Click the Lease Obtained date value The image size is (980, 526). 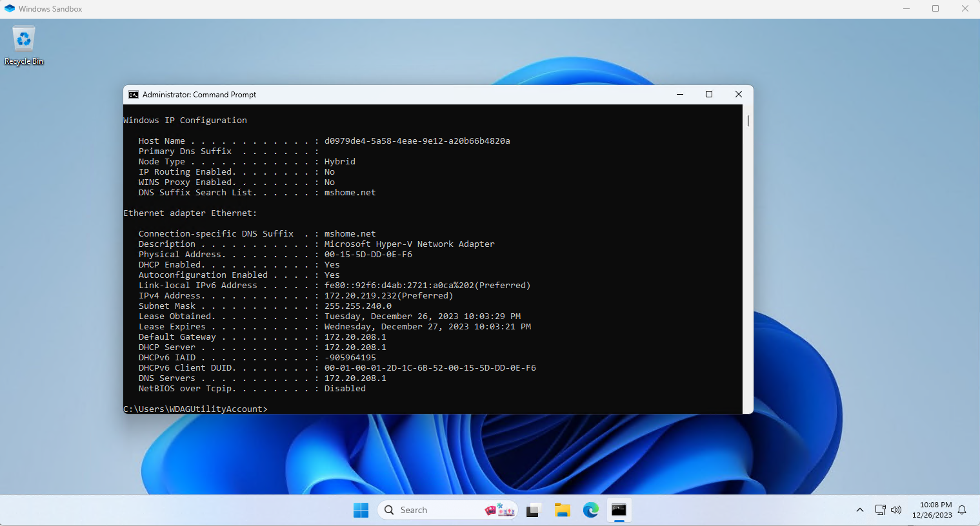coord(422,317)
